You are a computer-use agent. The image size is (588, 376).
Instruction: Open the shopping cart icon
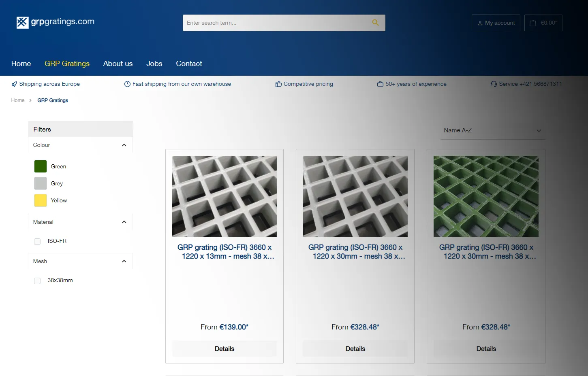pos(532,23)
